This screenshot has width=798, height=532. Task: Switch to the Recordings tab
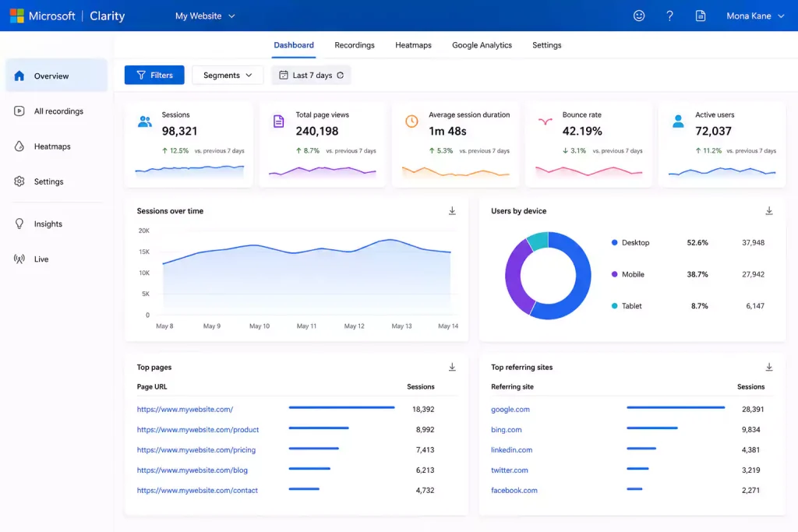pos(355,44)
